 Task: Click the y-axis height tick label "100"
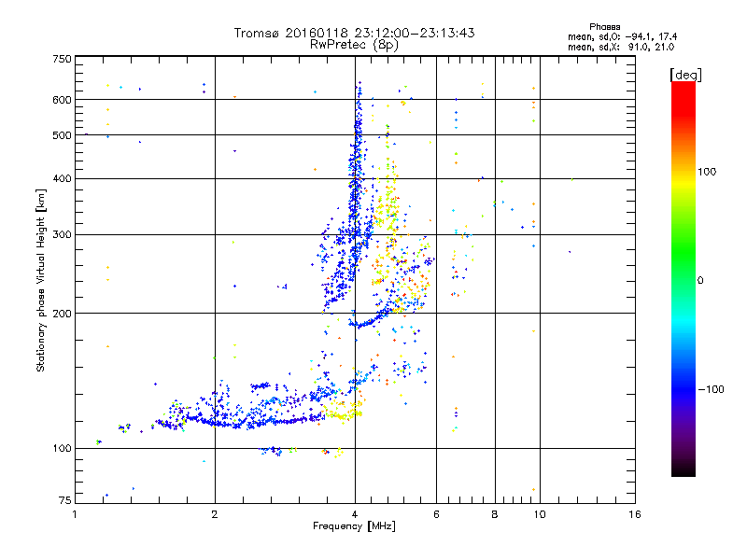pyautogui.click(x=62, y=449)
